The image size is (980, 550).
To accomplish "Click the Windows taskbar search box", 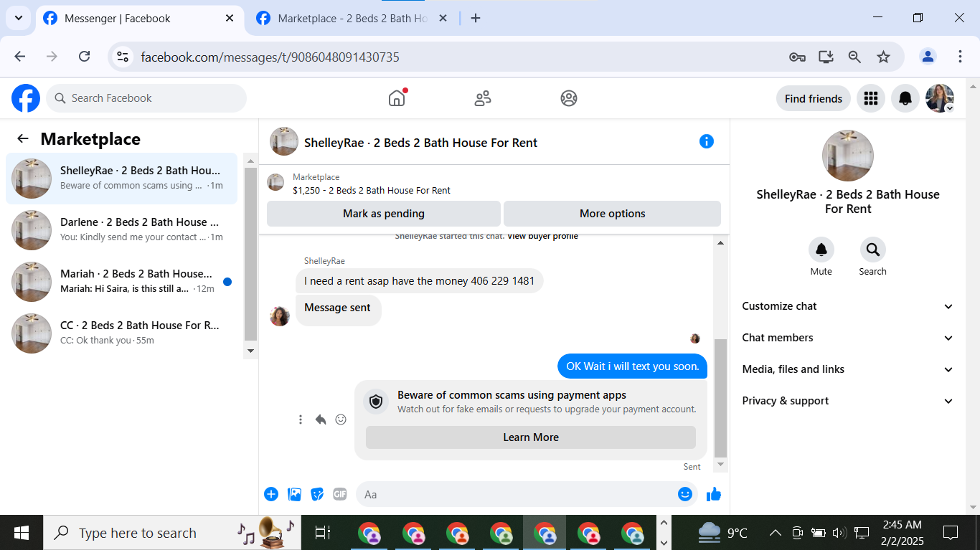I will (172, 533).
